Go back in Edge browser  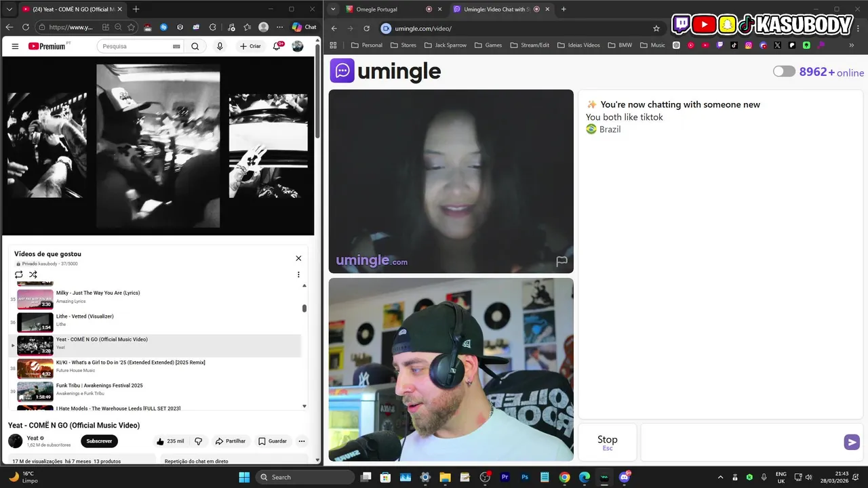point(9,27)
